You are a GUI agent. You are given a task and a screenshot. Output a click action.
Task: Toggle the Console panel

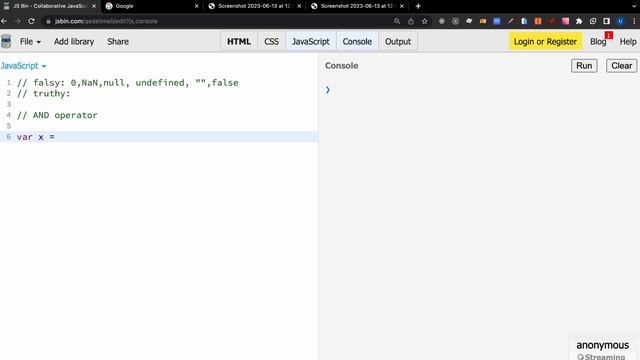coord(357,42)
